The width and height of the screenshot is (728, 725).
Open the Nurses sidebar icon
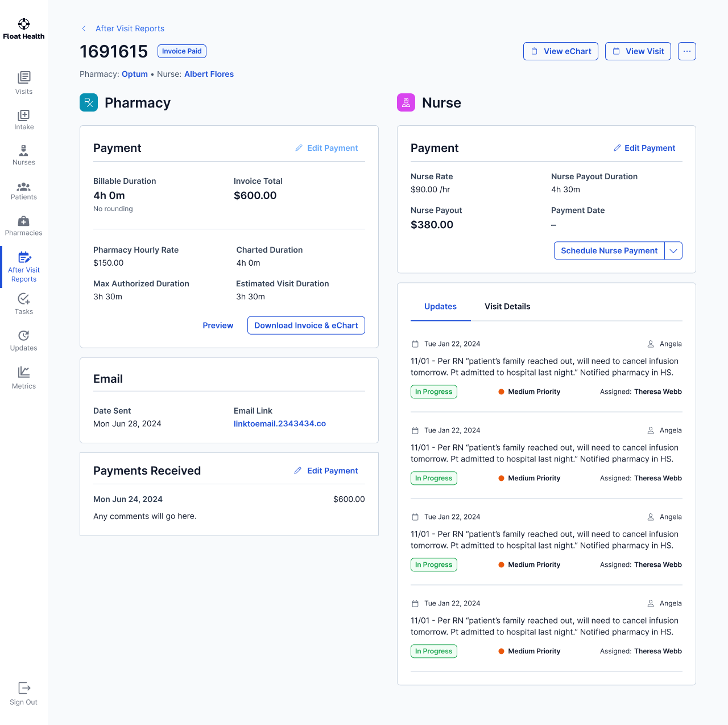click(24, 151)
